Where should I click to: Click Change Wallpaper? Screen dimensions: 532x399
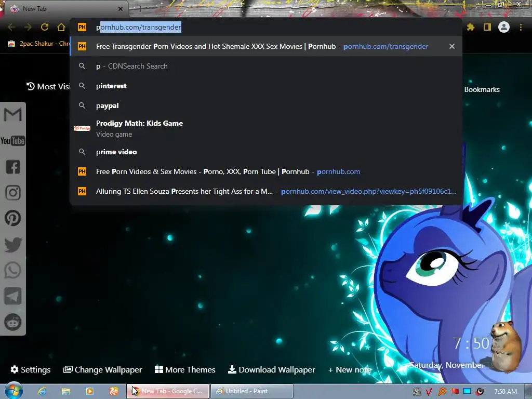[x=103, y=369]
